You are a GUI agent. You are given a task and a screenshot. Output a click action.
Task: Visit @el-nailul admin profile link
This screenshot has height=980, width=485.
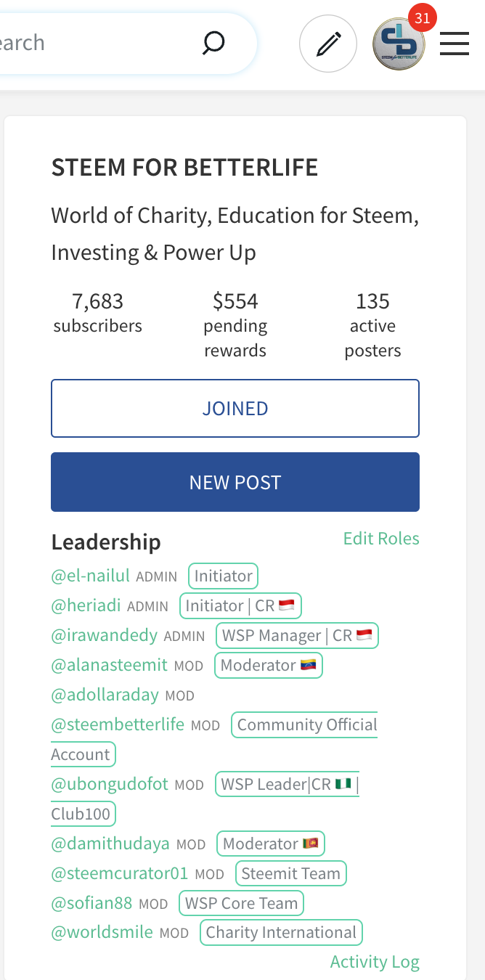[x=90, y=576]
